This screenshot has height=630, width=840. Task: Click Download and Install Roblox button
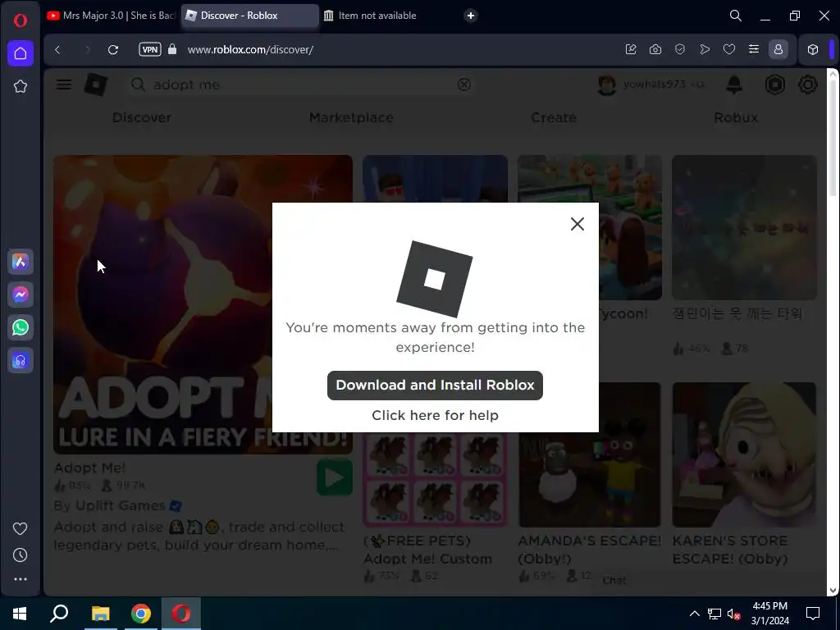click(435, 386)
